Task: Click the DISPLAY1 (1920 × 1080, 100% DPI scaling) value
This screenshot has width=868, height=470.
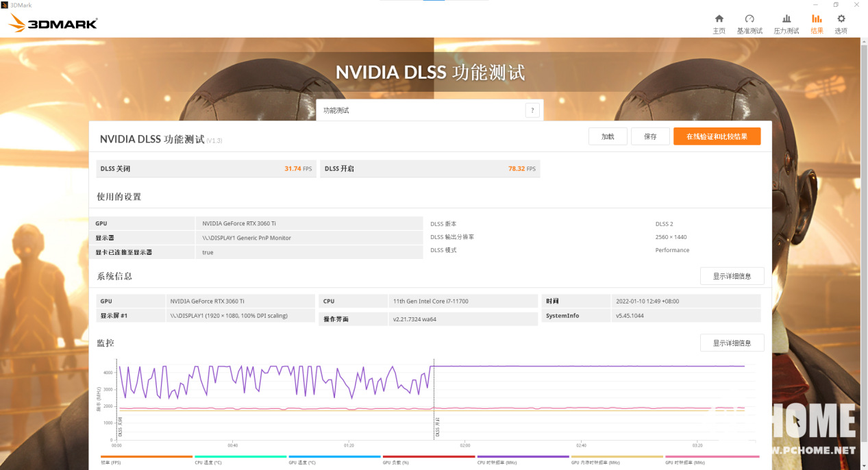Action: click(229, 316)
